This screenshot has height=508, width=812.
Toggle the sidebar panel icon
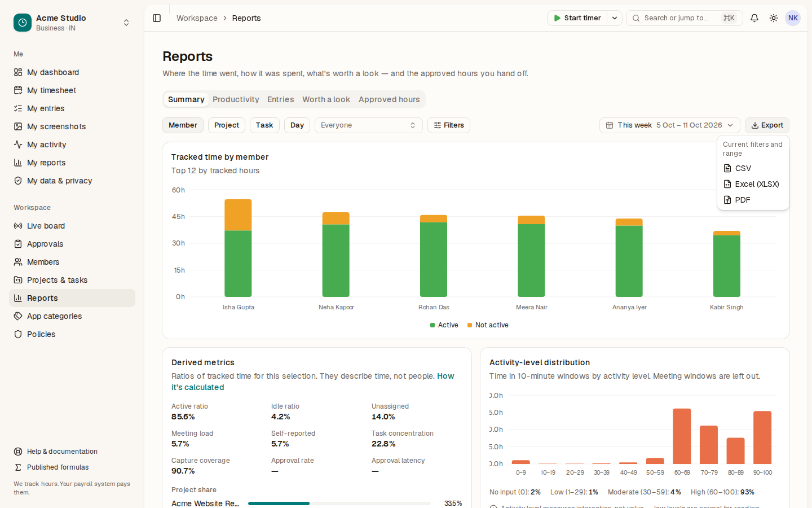pos(157,18)
